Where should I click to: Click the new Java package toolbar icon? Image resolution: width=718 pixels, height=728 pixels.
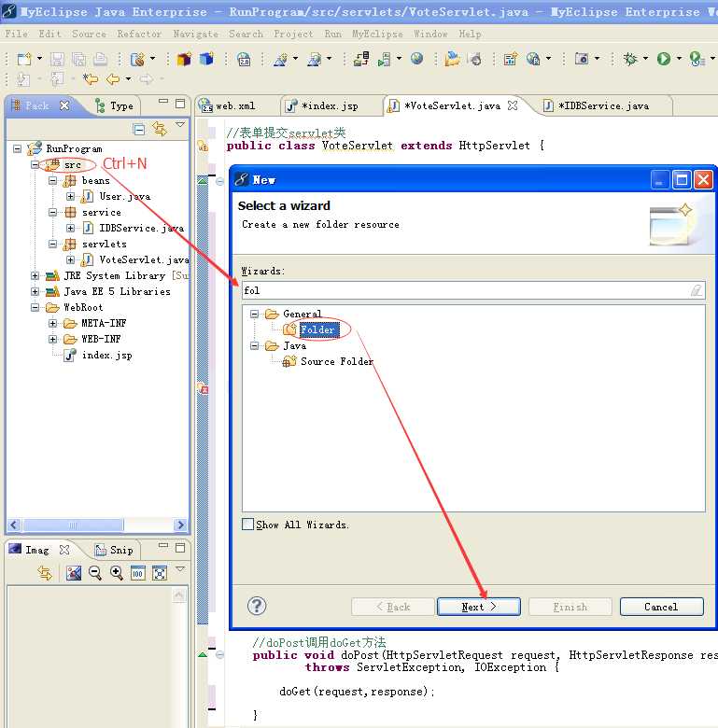point(184,59)
